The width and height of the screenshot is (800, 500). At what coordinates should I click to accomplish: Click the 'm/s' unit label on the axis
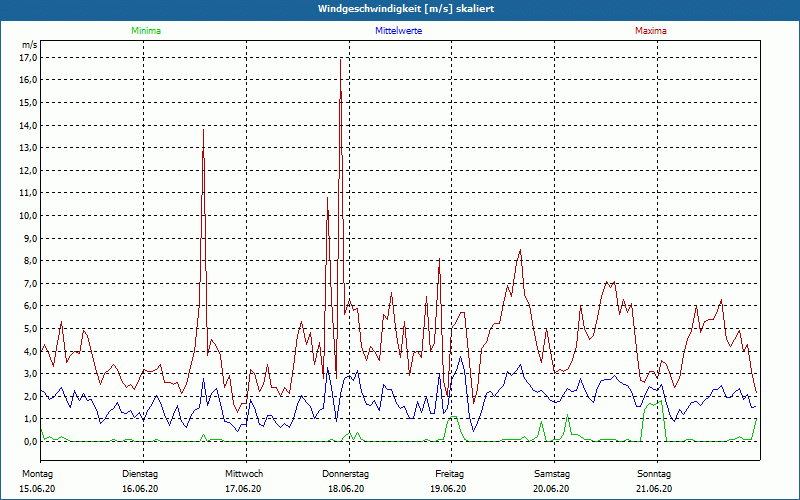click(x=30, y=45)
